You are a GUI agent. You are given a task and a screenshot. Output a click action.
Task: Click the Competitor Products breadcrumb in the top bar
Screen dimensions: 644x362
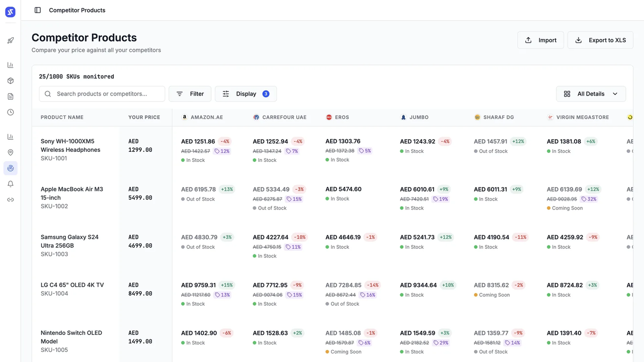click(77, 10)
